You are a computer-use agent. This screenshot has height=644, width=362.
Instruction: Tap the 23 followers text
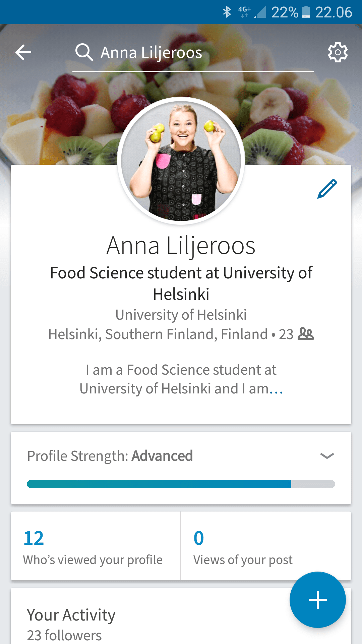click(64, 635)
